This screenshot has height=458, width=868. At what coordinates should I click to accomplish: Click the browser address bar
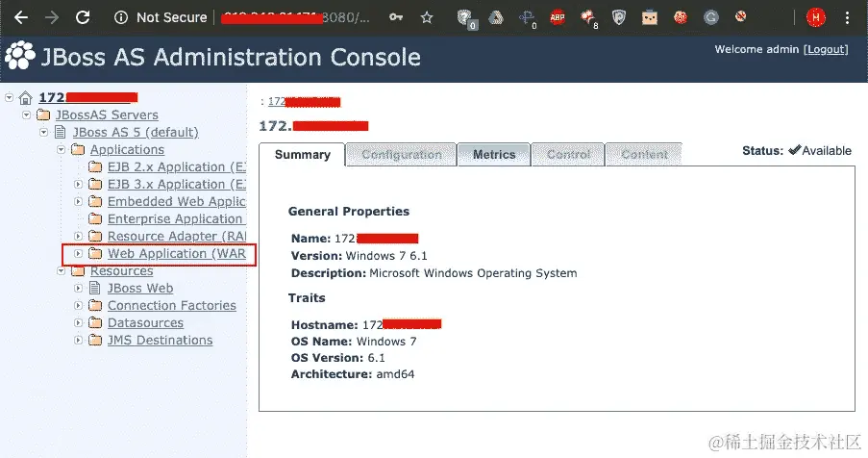(x=295, y=17)
